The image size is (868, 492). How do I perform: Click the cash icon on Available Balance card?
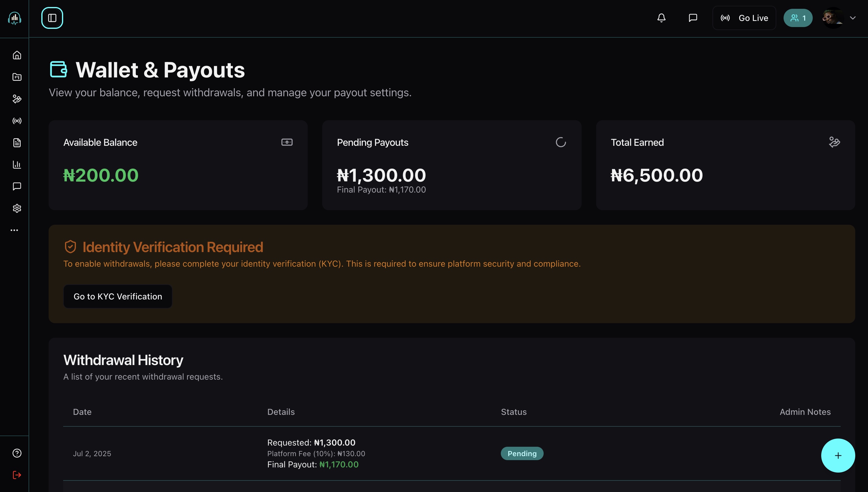[x=286, y=142]
